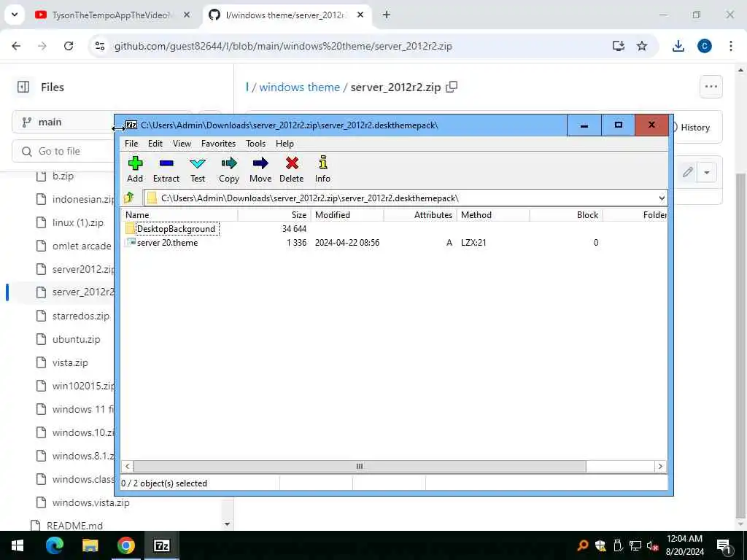This screenshot has width=747, height=560.
Task: Click the Add button in 7-Zip toolbar
Action: pyautogui.click(x=135, y=169)
